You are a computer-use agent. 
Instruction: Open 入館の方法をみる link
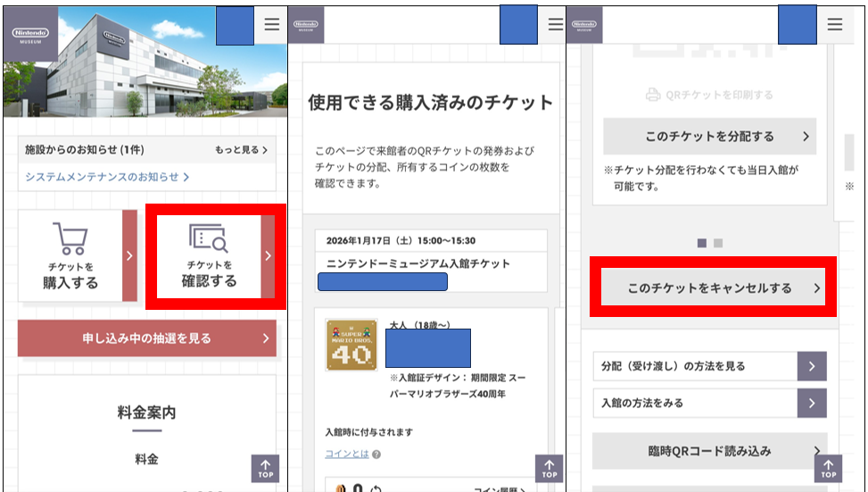click(710, 403)
